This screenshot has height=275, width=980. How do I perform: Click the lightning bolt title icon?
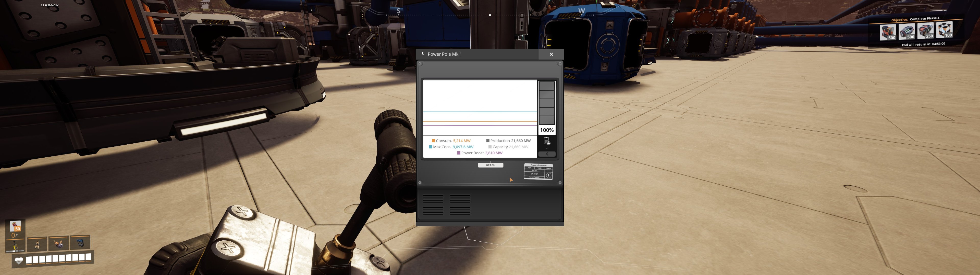pyautogui.click(x=423, y=54)
